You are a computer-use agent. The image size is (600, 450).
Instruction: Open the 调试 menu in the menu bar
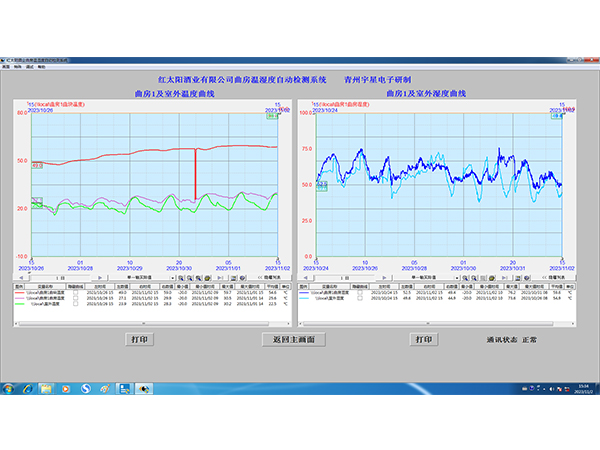click(30, 66)
